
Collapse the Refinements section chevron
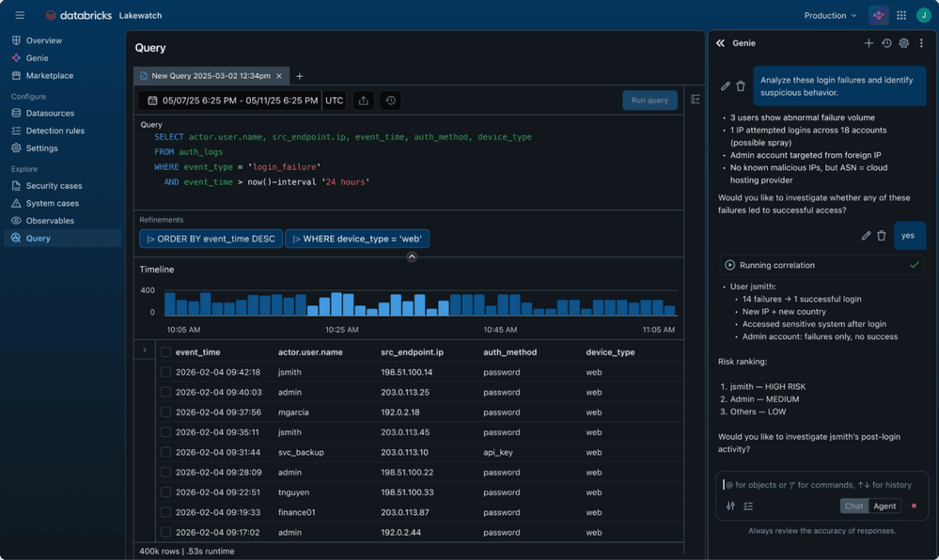tap(412, 257)
